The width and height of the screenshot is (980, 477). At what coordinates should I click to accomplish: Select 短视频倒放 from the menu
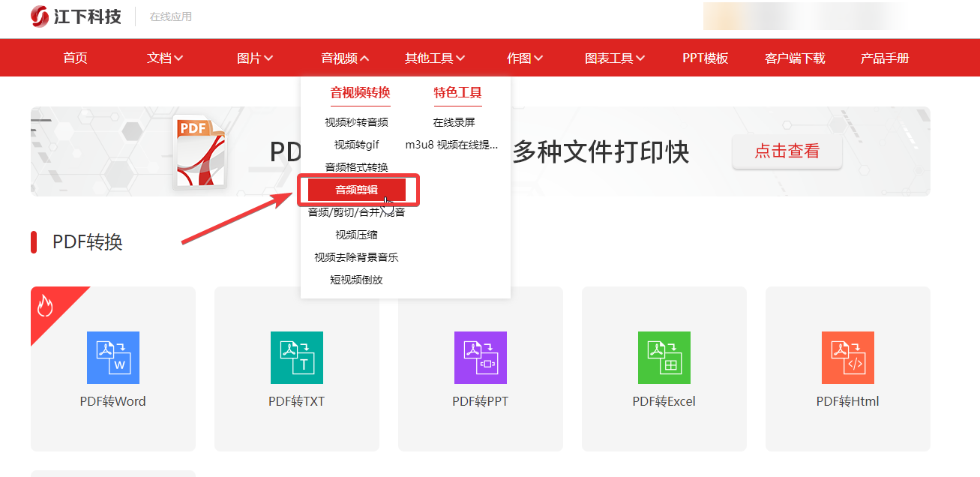pos(356,280)
